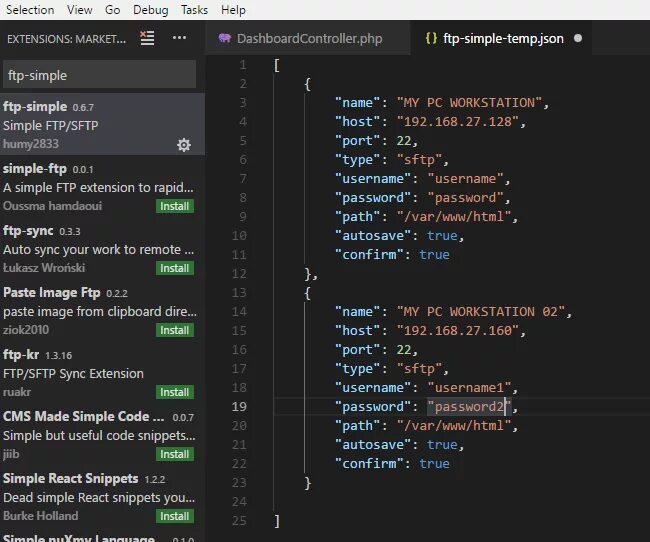
Task: Click the closing bracket on line 25
Action: [x=277, y=521]
